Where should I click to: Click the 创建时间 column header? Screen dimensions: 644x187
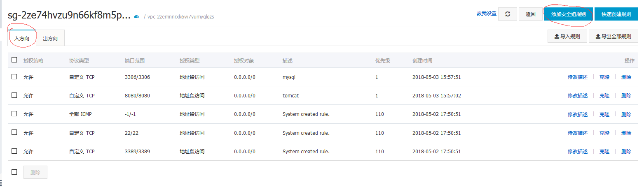[422, 60]
